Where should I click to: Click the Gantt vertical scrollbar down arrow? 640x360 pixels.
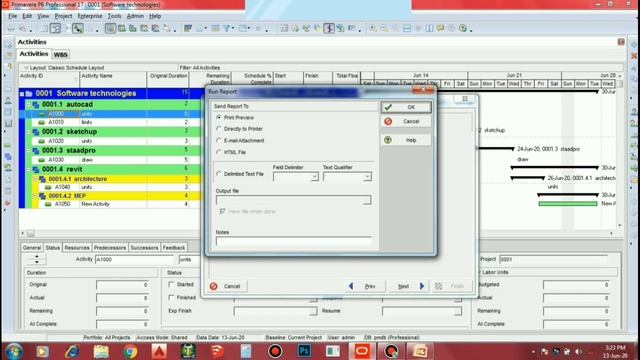pos(619,225)
